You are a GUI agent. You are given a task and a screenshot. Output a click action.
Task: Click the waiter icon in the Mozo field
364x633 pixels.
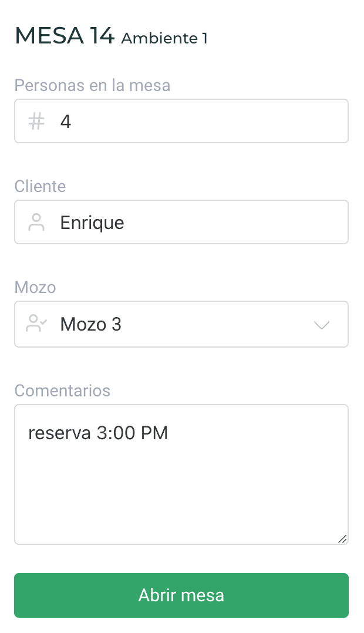(x=36, y=324)
